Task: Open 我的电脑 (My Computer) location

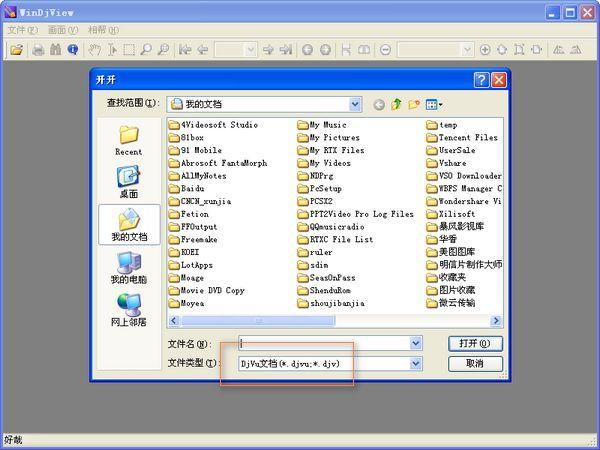Action: pyautogui.click(x=128, y=268)
